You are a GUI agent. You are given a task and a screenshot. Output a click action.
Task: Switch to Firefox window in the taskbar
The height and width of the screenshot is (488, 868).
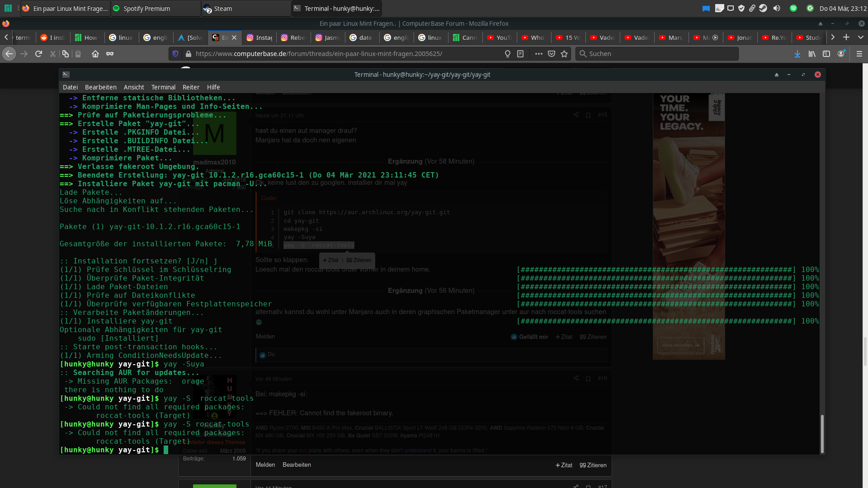pos(66,8)
